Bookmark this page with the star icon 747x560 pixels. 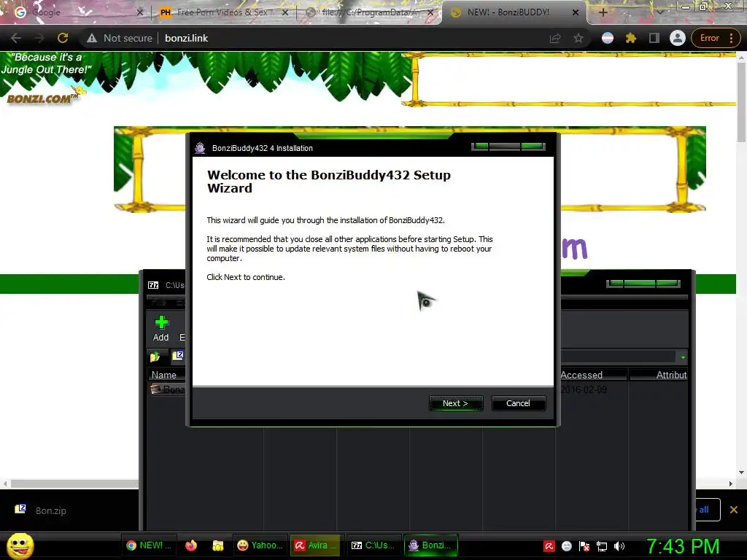coord(578,38)
